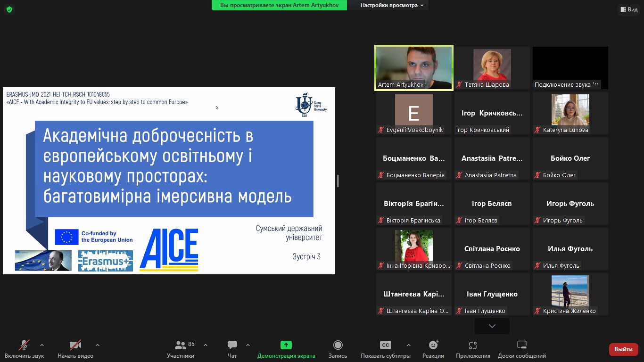Toggle meeting recording with Запись
Screen dimensions: 644x362
click(x=338, y=350)
